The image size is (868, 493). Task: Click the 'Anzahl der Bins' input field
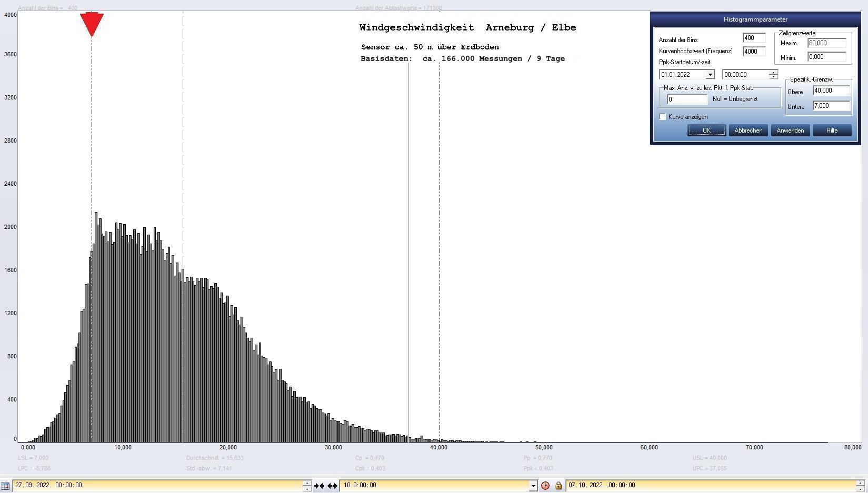tap(754, 38)
